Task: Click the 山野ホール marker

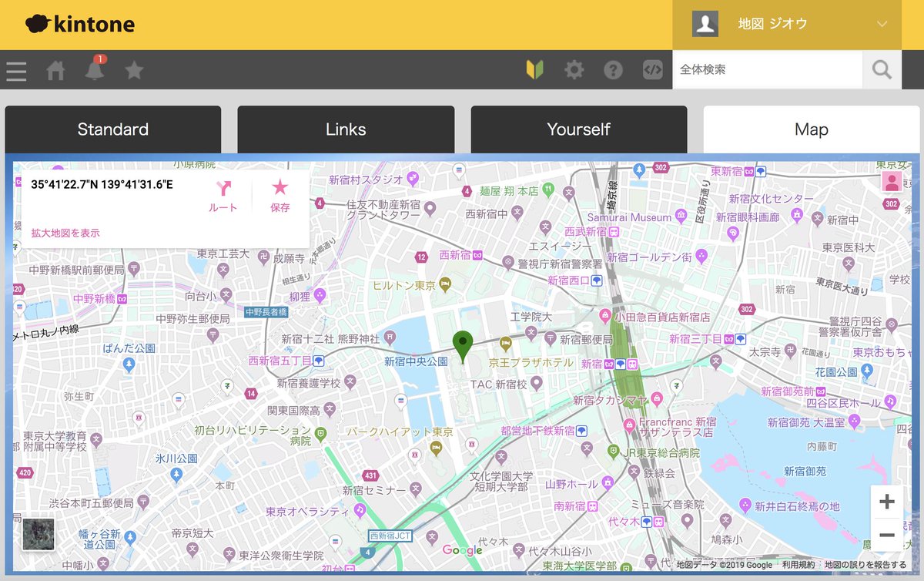Action: click(608, 482)
